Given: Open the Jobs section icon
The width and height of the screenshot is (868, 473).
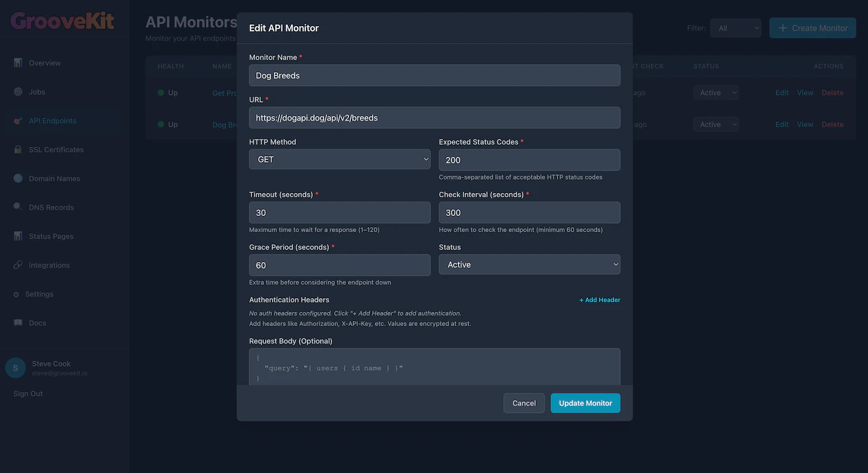Looking at the screenshot, I should click(19, 91).
